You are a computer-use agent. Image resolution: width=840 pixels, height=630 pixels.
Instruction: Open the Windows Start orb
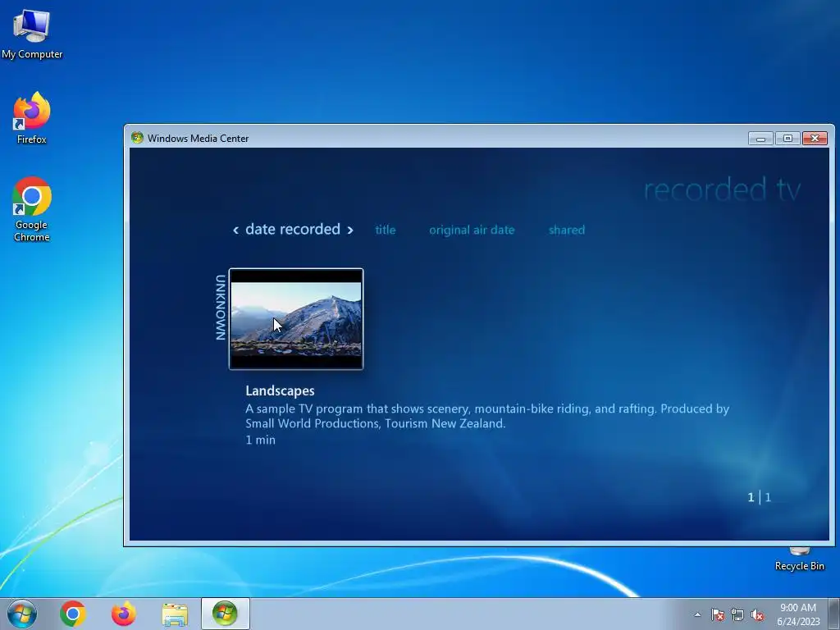tap(22, 614)
